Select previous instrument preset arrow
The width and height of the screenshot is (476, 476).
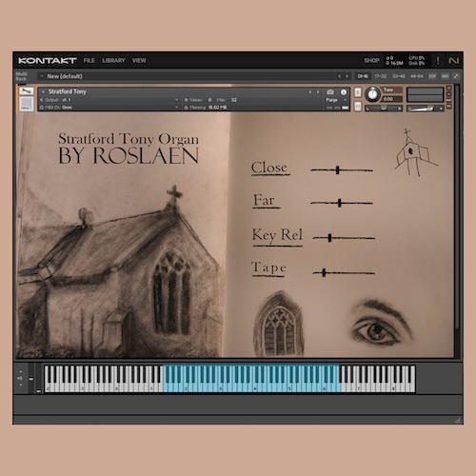point(310,92)
